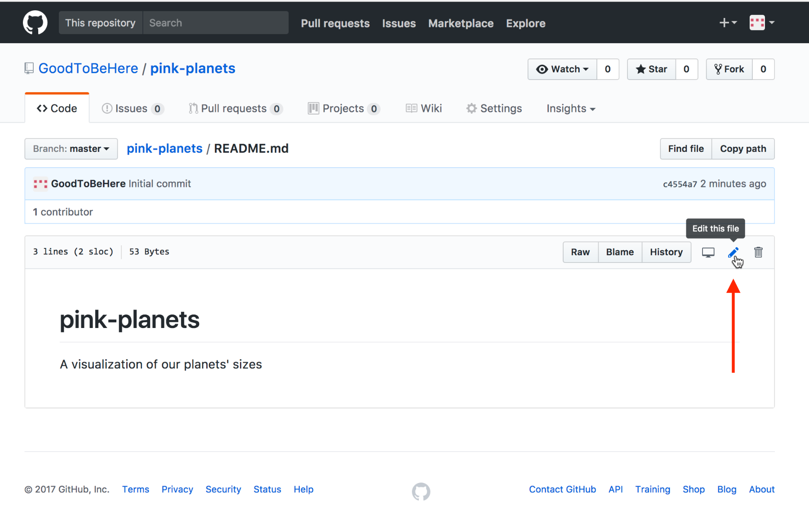Viewport: 809px width, 532px height.
Task: Open the user avatar account menu
Action: (761, 22)
